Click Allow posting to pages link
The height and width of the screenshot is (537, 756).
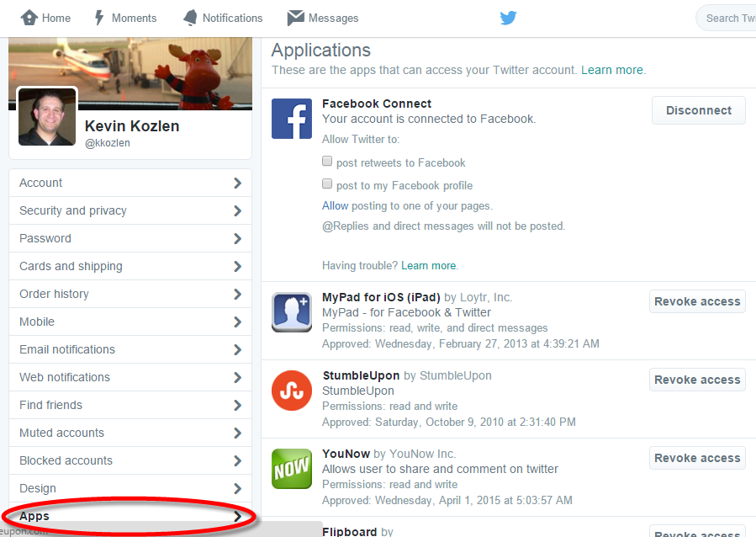[335, 206]
